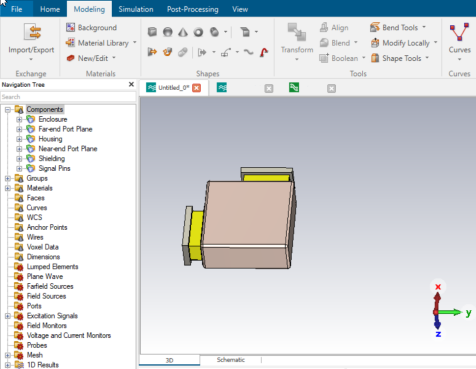Select Field Monitors in the tree
The image size is (476, 369).
pyautogui.click(x=47, y=326)
